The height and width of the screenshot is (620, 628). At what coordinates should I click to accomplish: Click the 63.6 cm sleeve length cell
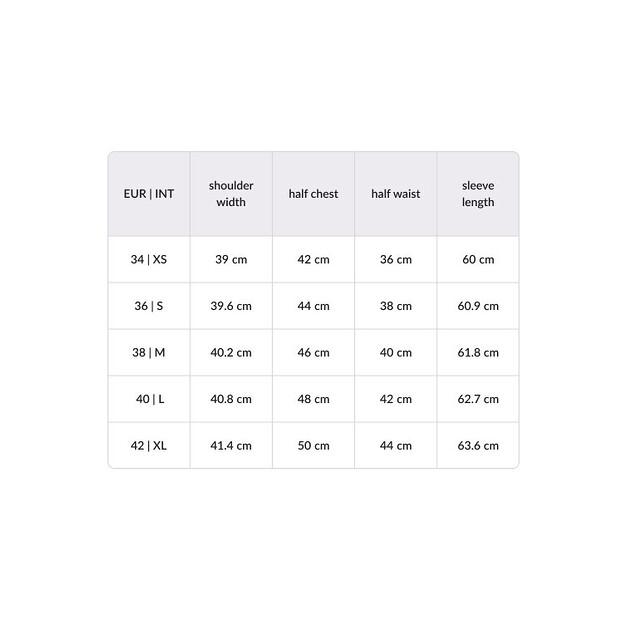[x=478, y=445]
